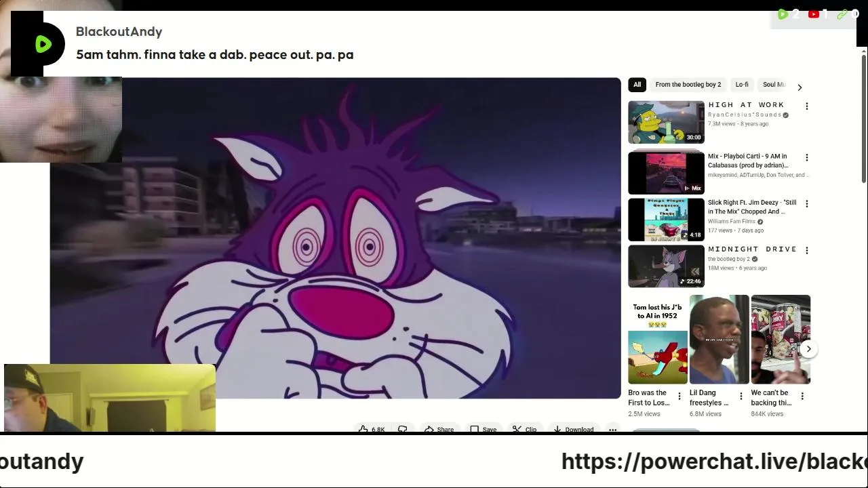Open options menu for Playboi Carti mix
The width and height of the screenshot is (868, 488).
coord(806,158)
